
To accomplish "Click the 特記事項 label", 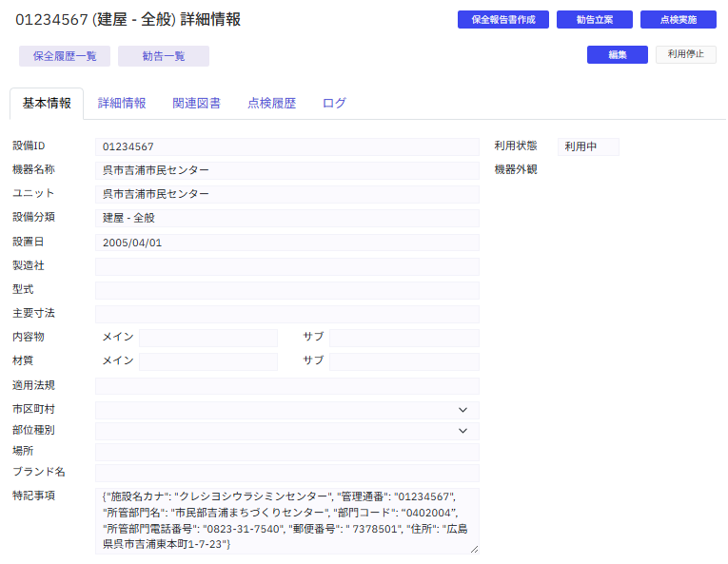I will click(33, 496).
